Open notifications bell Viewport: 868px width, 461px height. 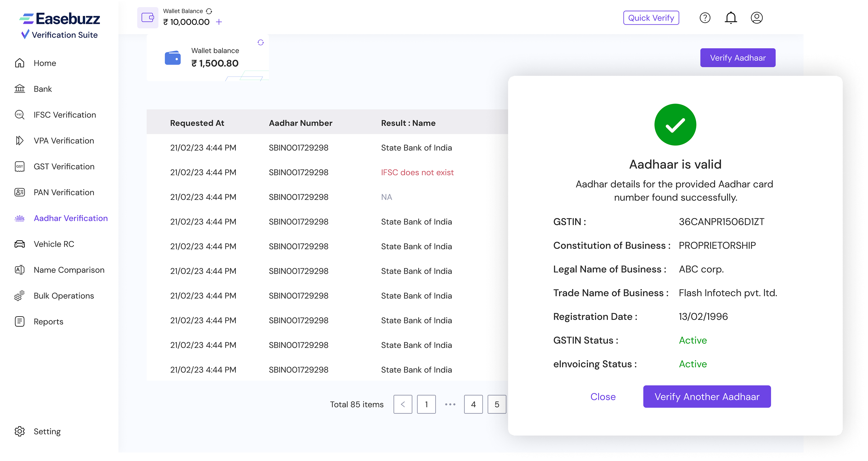point(731,18)
